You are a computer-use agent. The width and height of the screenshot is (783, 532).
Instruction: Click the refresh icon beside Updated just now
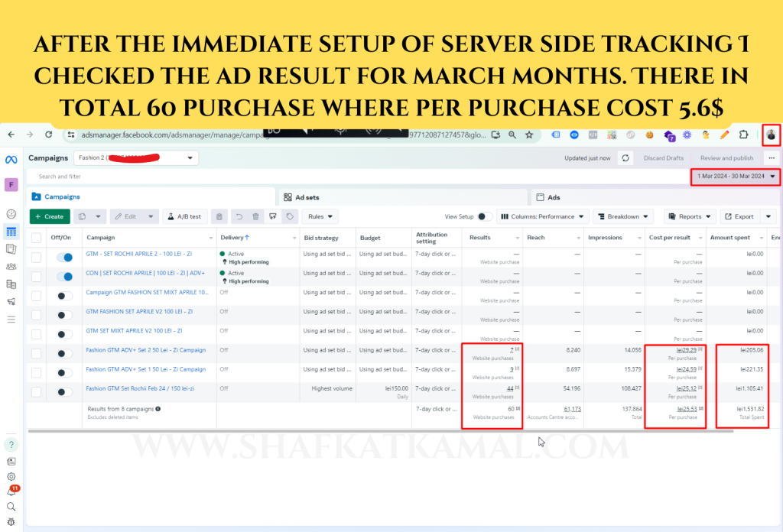click(x=625, y=158)
